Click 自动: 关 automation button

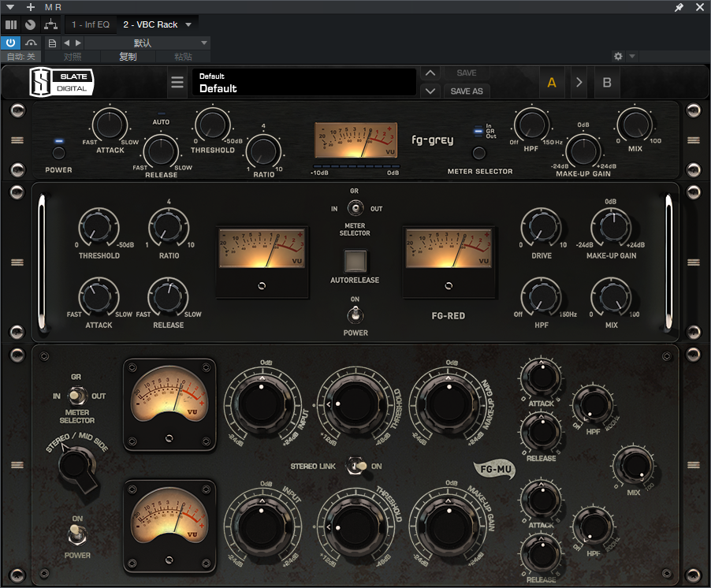coord(20,57)
